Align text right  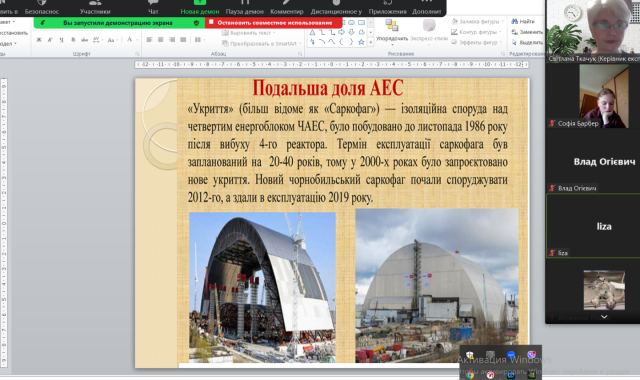click(x=172, y=40)
